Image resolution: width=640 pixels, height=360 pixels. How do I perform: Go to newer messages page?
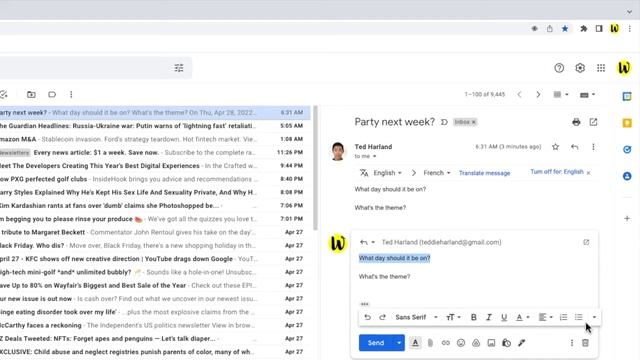519,94
